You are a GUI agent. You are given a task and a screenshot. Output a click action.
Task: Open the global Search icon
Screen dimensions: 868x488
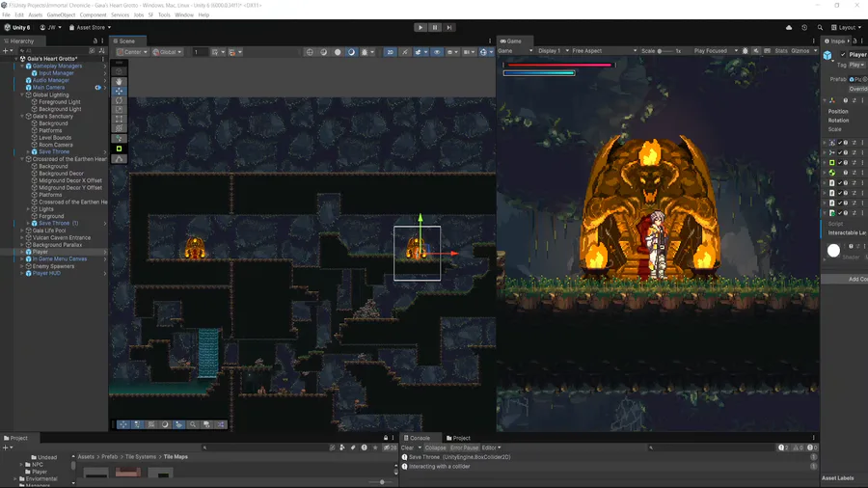[820, 27]
